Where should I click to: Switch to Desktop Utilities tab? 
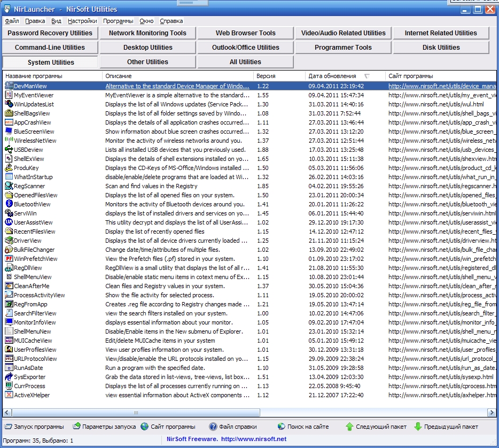(x=147, y=48)
